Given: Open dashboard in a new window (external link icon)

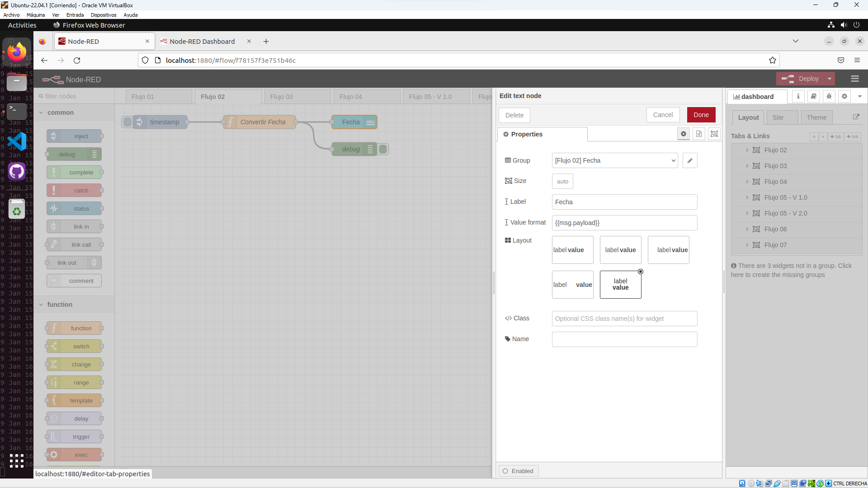Looking at the screenshot, I should point(856,117).
